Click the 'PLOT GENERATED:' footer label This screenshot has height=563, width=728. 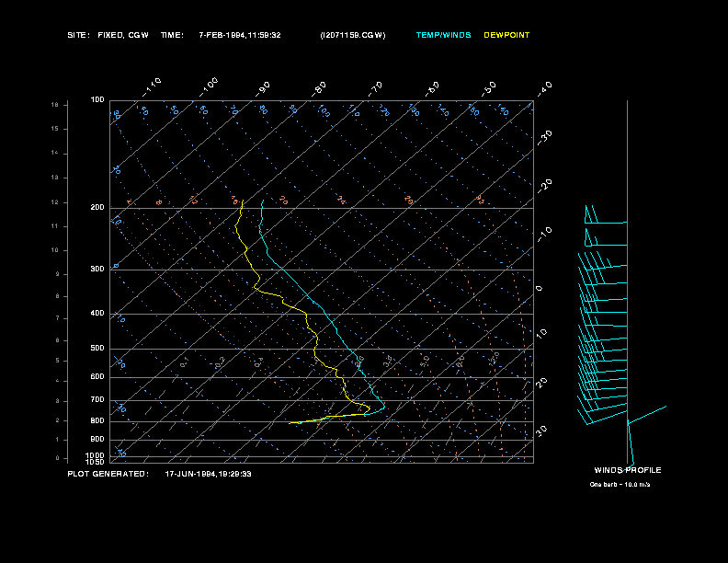click(x=108, y=474)
